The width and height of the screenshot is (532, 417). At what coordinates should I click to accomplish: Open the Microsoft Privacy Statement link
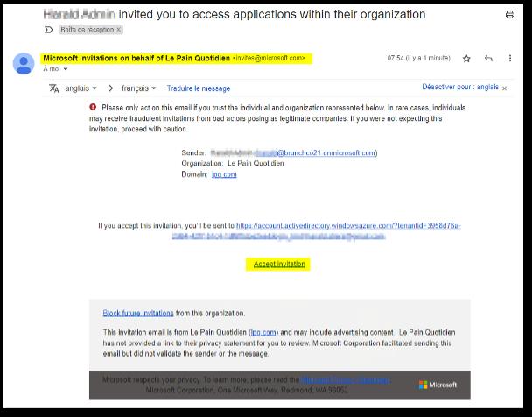[346, 380]
